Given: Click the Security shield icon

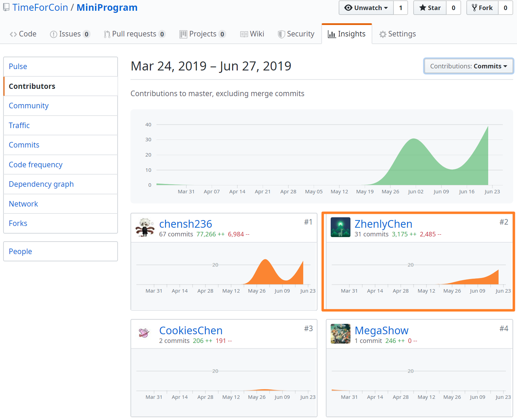Looking at the screenshot, I should click(x=281, y=34).
